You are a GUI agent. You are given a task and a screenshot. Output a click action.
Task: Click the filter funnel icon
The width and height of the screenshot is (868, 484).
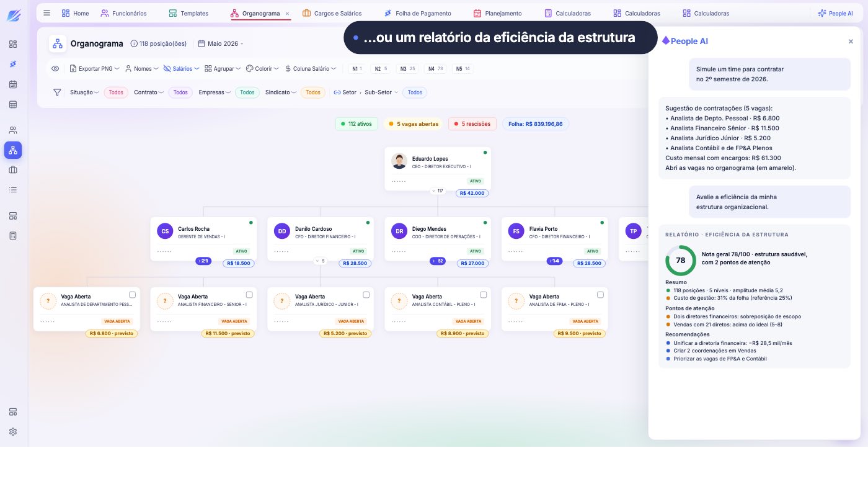click(x=57, y=92)
